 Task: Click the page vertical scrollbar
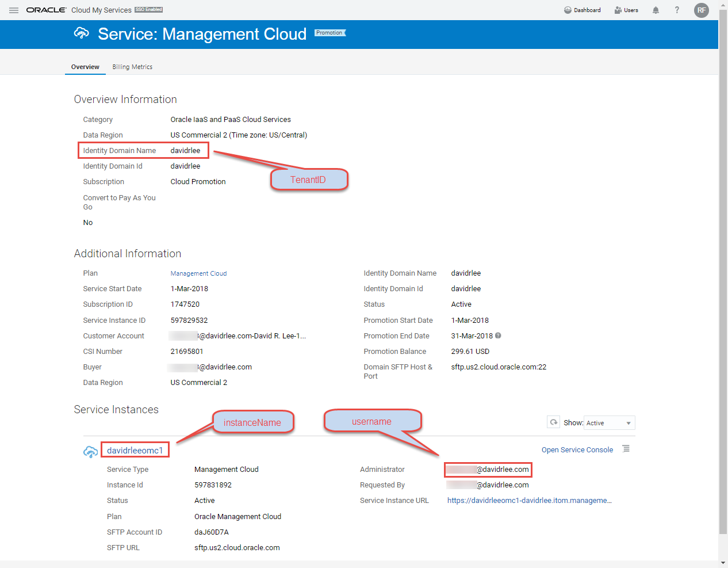coord(723,270)
